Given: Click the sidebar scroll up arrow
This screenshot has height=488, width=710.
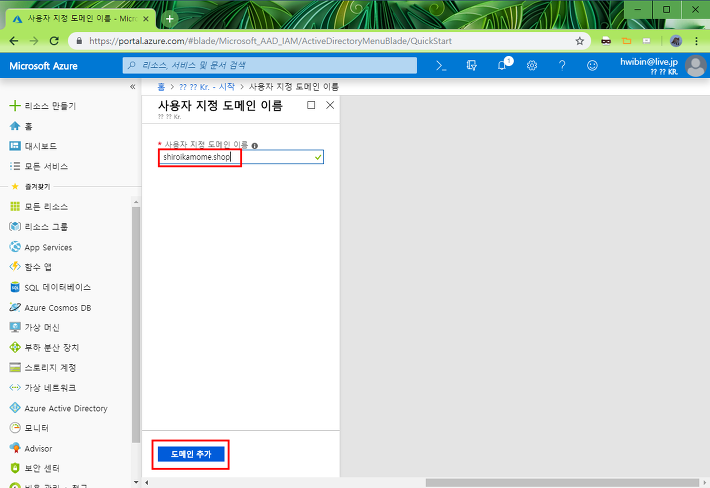Looking at the screenshot, I should pos(136,202).
